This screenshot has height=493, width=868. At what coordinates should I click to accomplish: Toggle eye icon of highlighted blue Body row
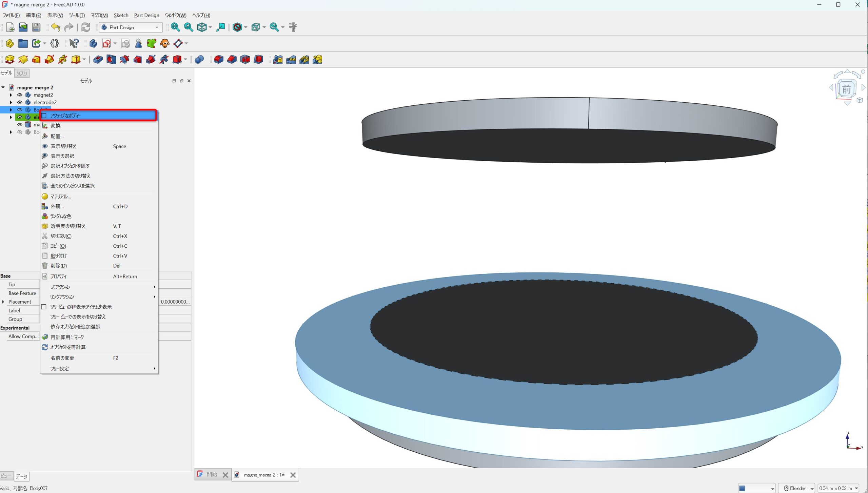coord(20,110)
